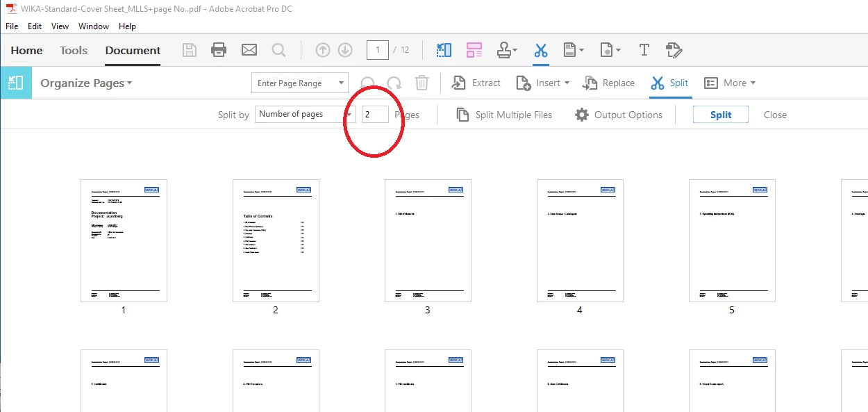Select the '9. Visual Exam report' page thumbnail
Viewport: 868px width, 412px height.
pyautogui.click(x=732, y=381)
